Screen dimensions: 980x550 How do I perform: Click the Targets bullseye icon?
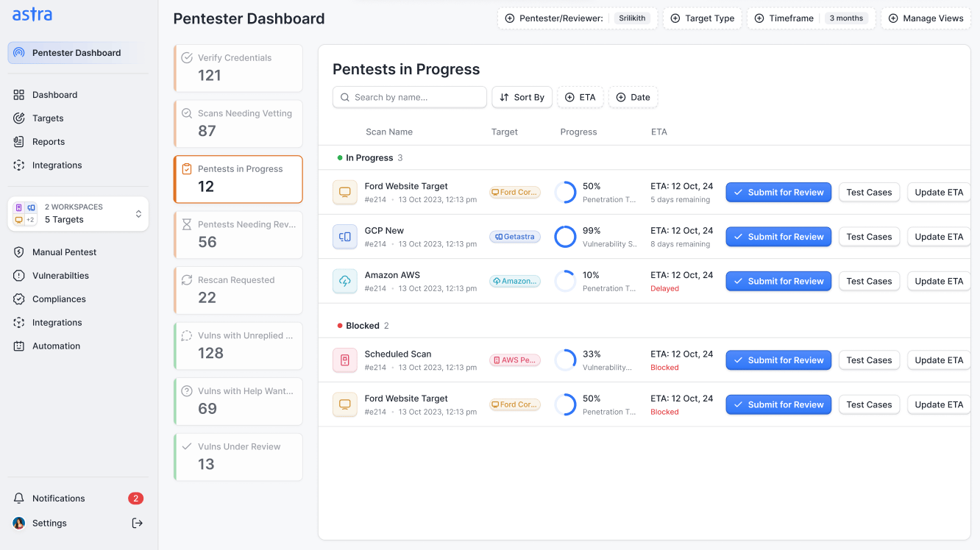tap(19, 118)
